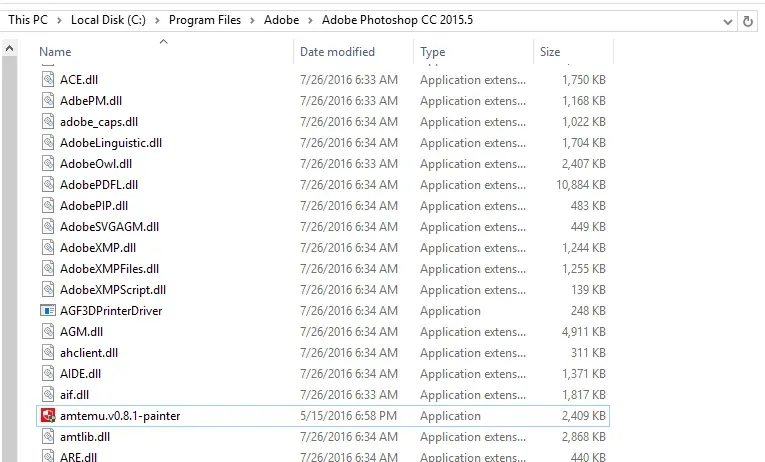Select adobe_caps.dll file name
Image resolution: width=765 pixels, height=462 pixels.
point(99,121)
